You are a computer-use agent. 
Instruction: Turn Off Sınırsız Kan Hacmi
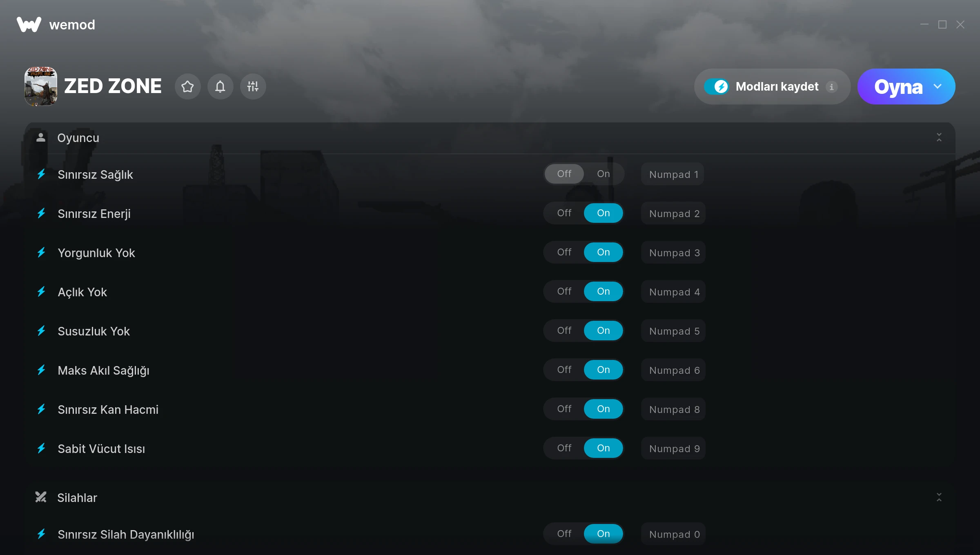[x=564, y=409]
